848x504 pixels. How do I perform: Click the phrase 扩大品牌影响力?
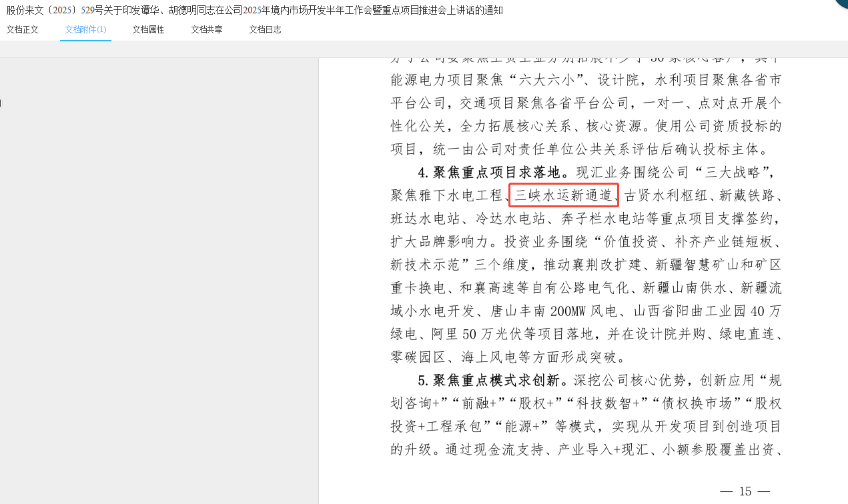[x=439, y=241]
